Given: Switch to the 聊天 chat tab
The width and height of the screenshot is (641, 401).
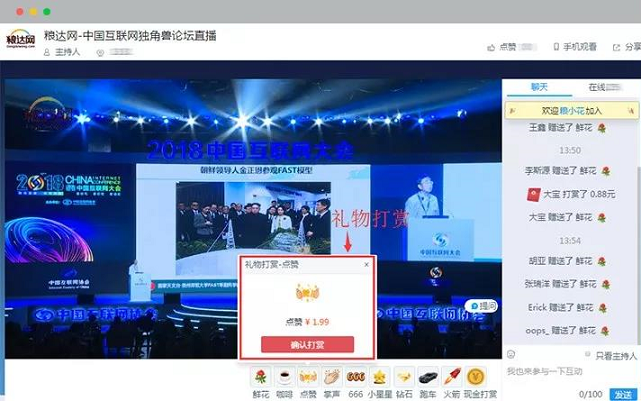Looking at the screenshot, I should 540,87.
